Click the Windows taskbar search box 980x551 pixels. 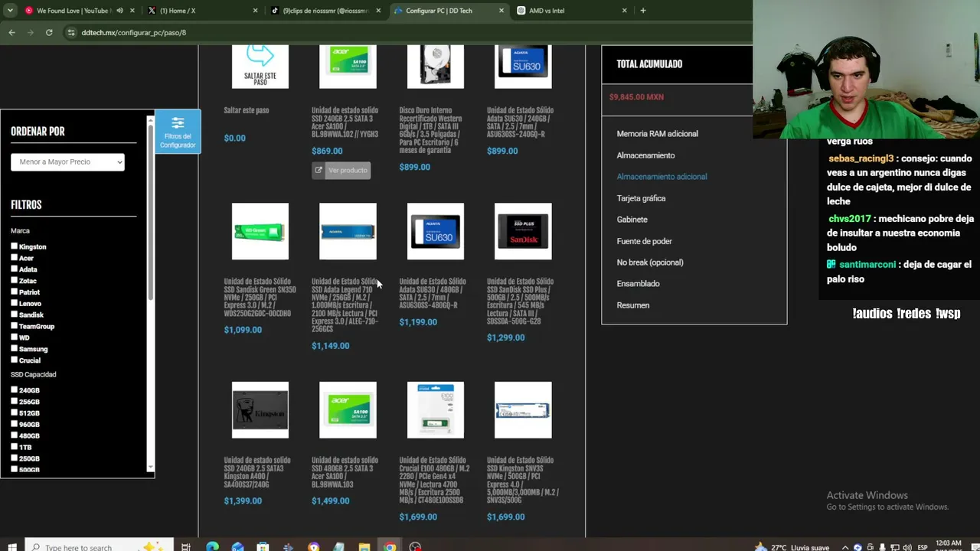point(100,546)
